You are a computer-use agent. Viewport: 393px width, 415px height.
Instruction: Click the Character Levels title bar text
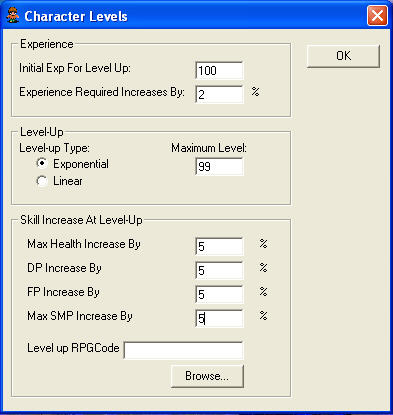[x=76, y=16]
